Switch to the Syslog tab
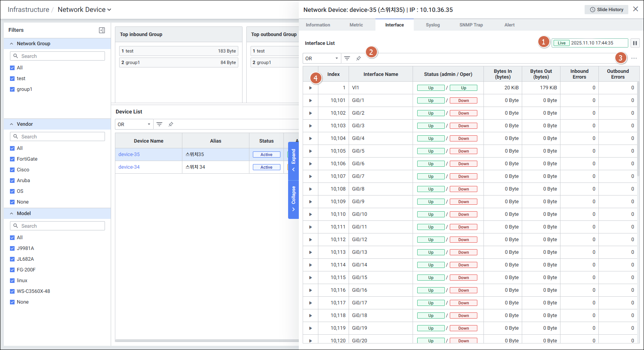The height and width of the screenshot is (350, 644). click(433, 25)
